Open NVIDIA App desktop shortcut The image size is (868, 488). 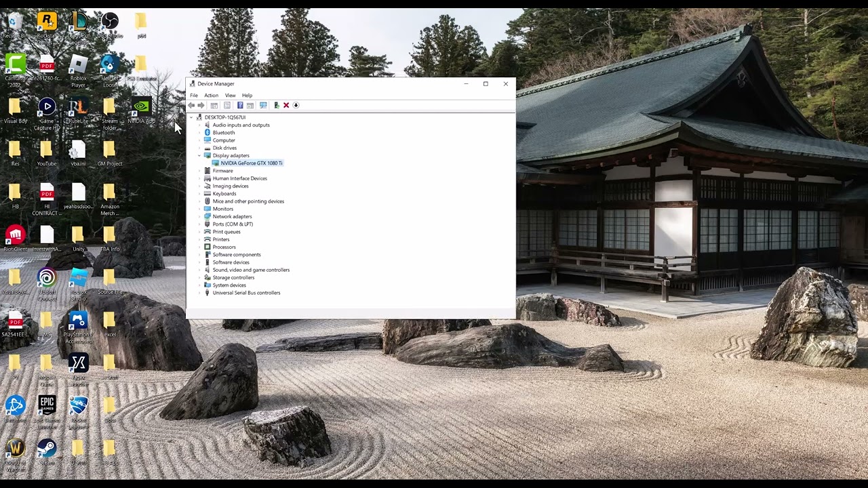(x=141, y=111)
